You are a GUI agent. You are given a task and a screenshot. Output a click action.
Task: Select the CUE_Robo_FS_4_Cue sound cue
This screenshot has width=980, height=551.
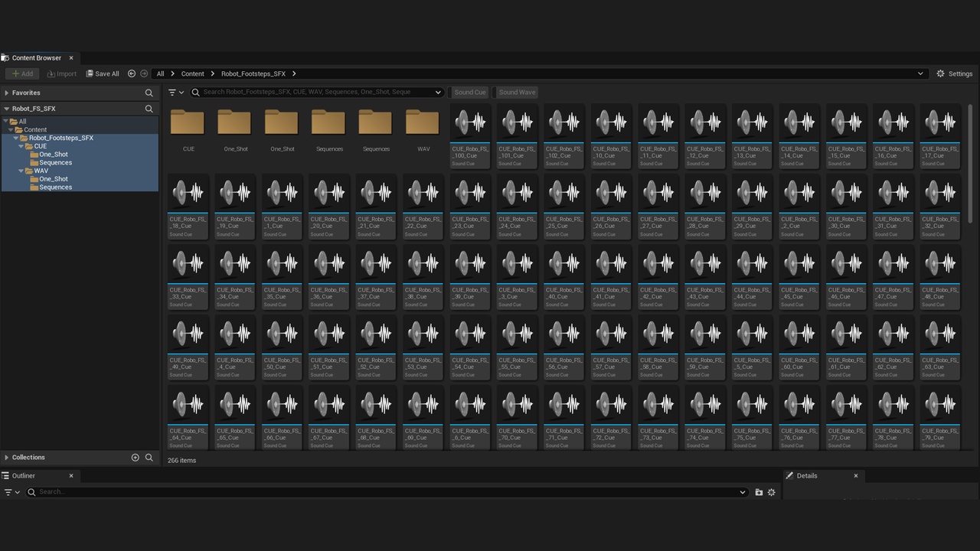click(235, 347)
